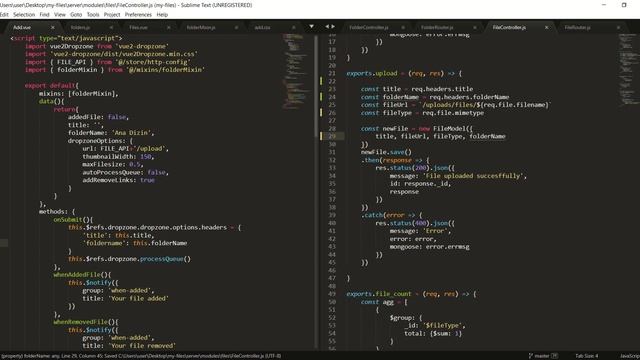This screenshot has width=640, height=360.
Task: Click 'folderName: Ana Dizin' line
Action: [111, 133]
